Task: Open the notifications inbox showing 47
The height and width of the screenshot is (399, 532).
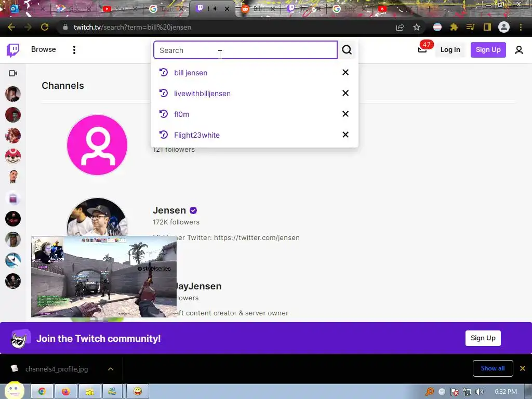Action: 423,49
